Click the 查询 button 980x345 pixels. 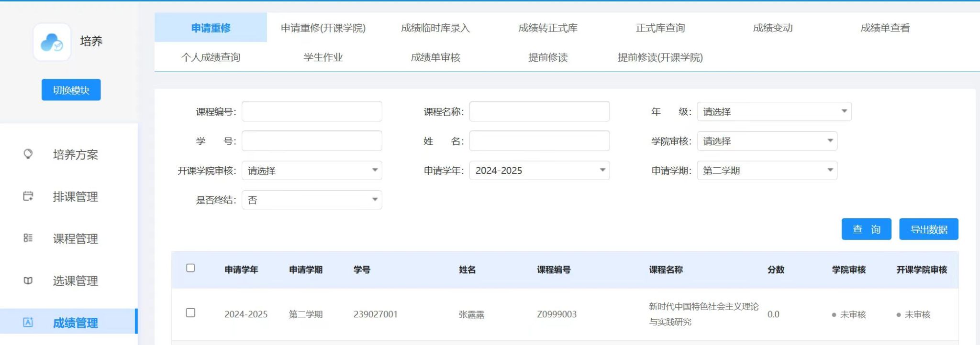point(866,229)
